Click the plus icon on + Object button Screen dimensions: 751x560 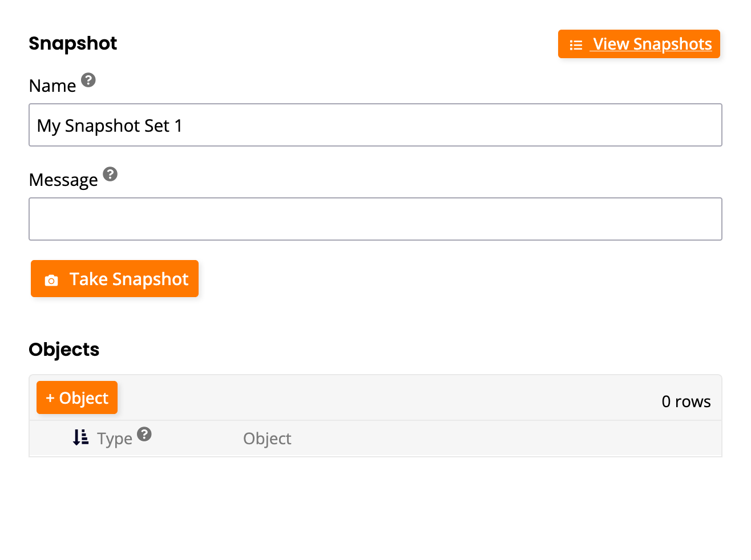(51, 397)
